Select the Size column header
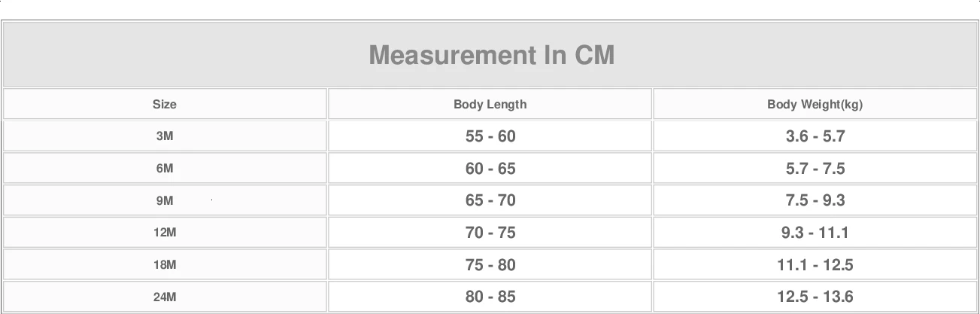Screen dimensions: 980x314 click(165, 104)
